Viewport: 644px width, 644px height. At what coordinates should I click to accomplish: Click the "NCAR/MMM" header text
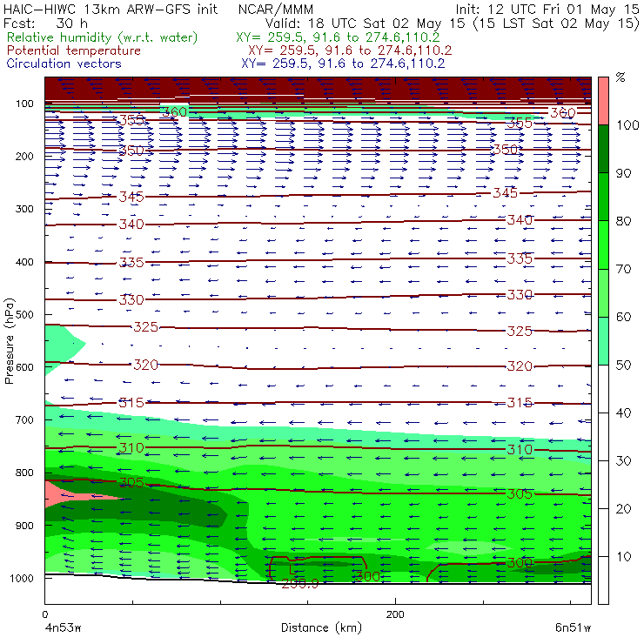pyautogui.click(x=276, y=10)
